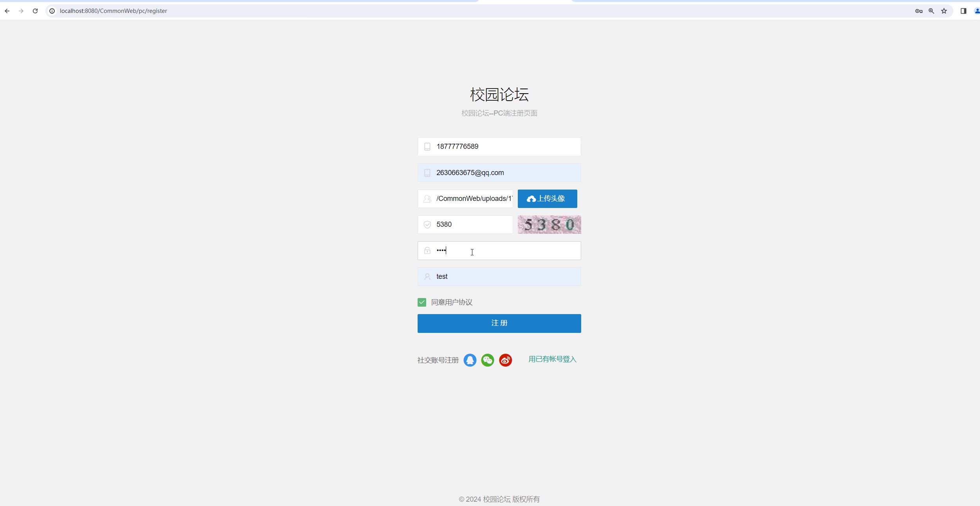Click the QQ social registration icon
This screenshot has width=980, height=506.
pos(470,360)
